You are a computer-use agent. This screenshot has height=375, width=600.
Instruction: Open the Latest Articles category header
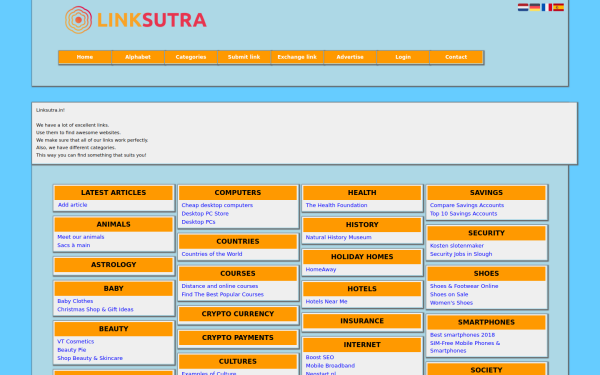(x=114, y=192)
